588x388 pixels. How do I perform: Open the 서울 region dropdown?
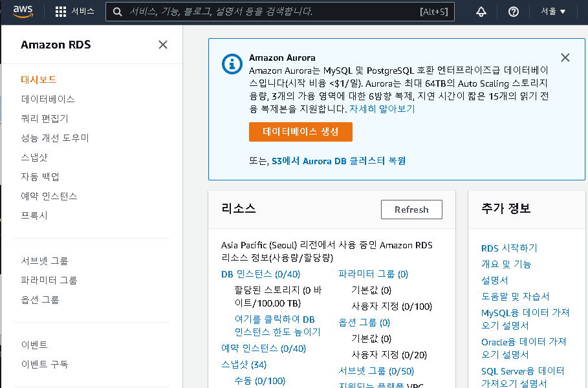click(x=553, y=12)
